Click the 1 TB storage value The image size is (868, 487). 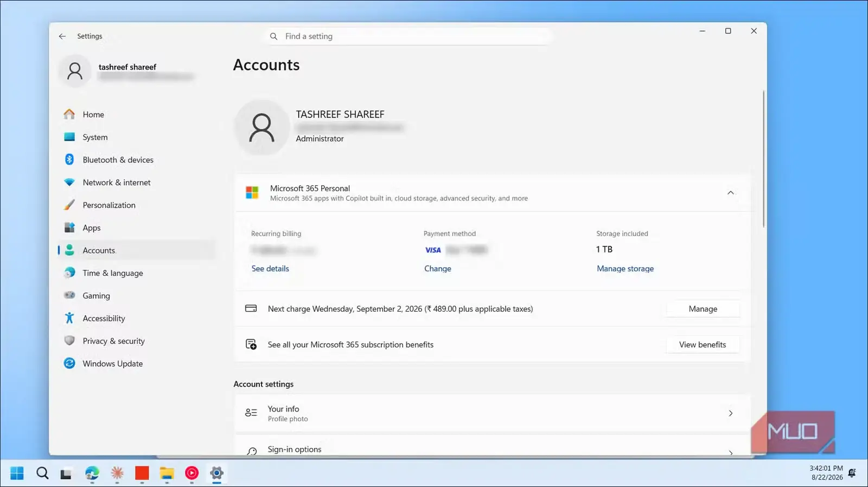pos(604,249)
